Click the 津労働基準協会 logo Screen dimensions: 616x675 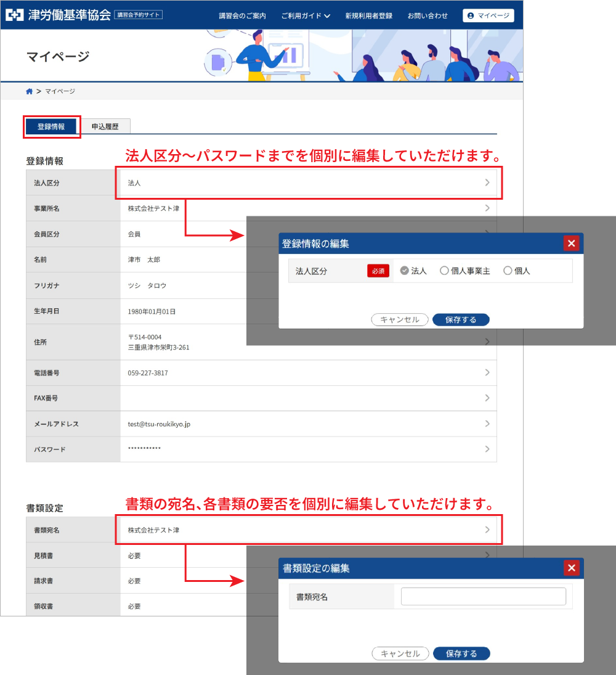pos(59,15)
